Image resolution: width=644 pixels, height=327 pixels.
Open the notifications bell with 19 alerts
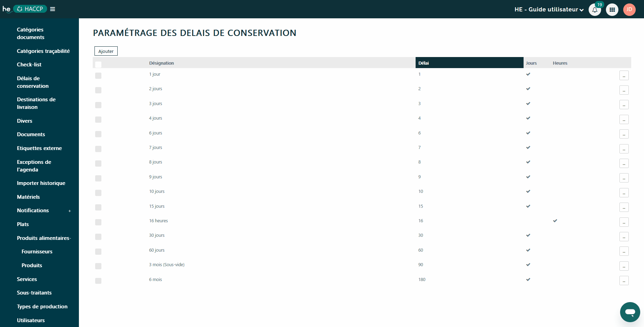595,10
